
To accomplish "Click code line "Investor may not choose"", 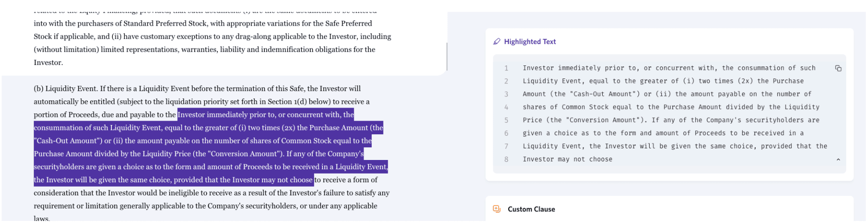I will [x=567, y=159].
